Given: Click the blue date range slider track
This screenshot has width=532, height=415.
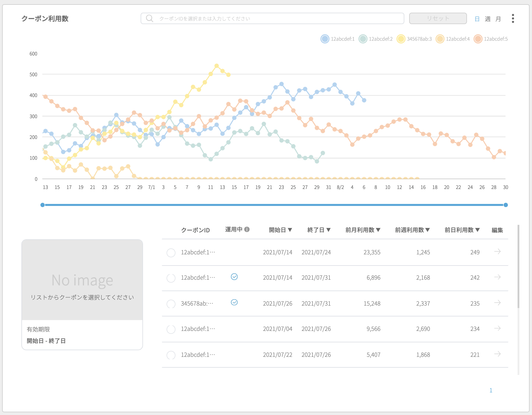Looking at the screenshot, I should click(274, 205).
